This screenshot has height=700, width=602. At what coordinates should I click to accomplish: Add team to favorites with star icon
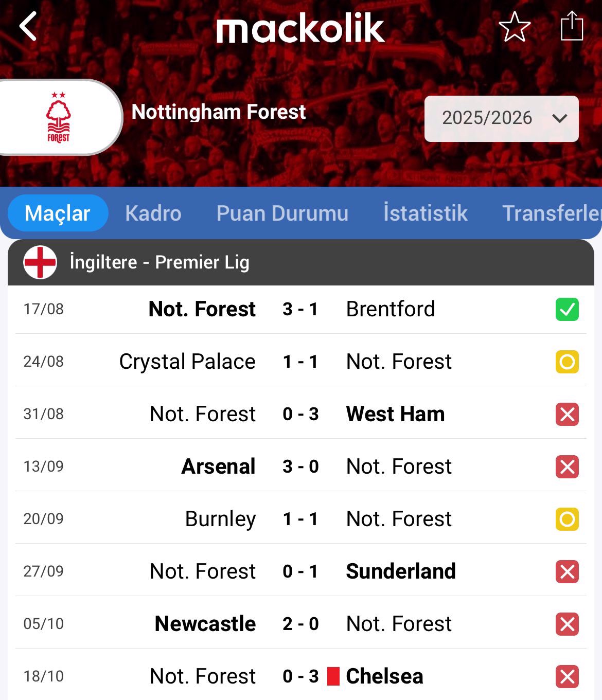coord(515,27)
